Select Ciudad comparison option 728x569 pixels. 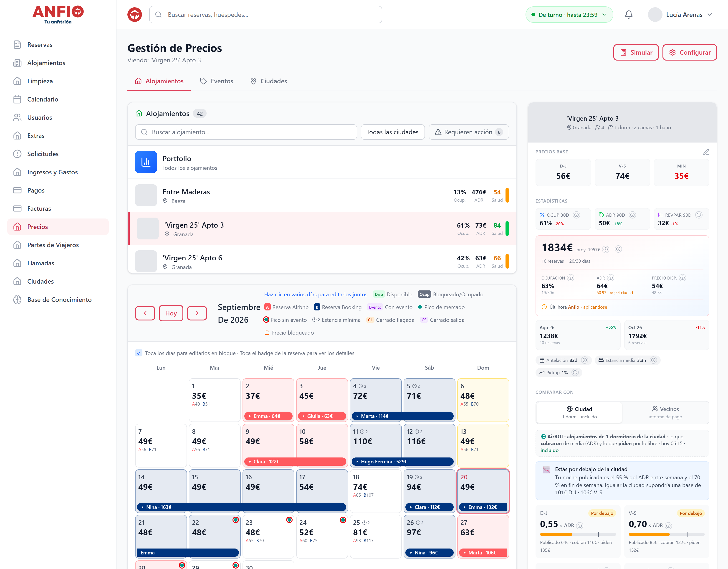(579, 413)
